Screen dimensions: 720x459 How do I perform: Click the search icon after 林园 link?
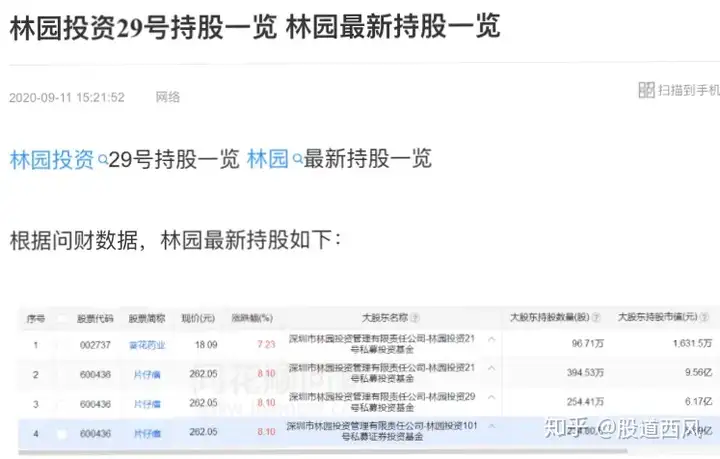click(298, 160)
